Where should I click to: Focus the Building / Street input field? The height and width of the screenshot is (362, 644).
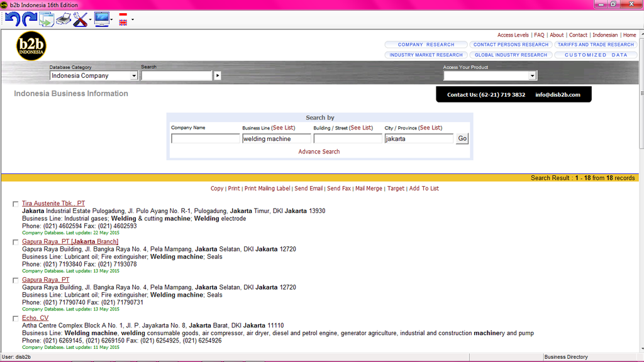pyautogui.click(x=348, y=139)
